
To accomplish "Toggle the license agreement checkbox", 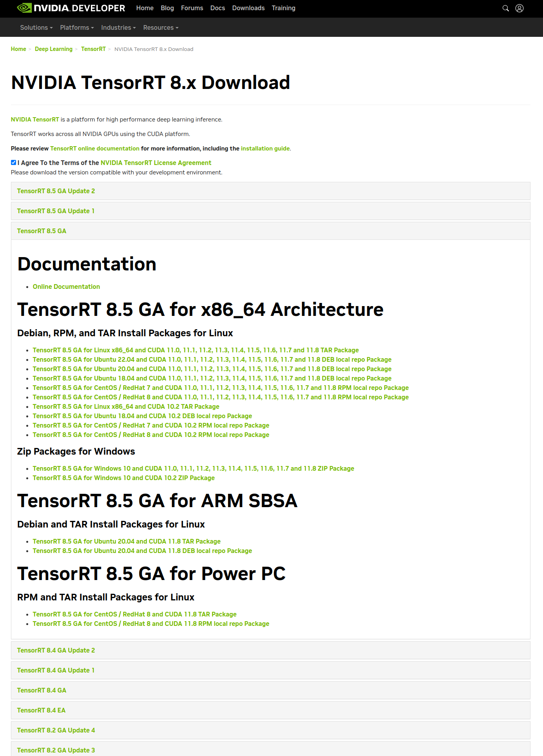I will [x=14, y=163].
